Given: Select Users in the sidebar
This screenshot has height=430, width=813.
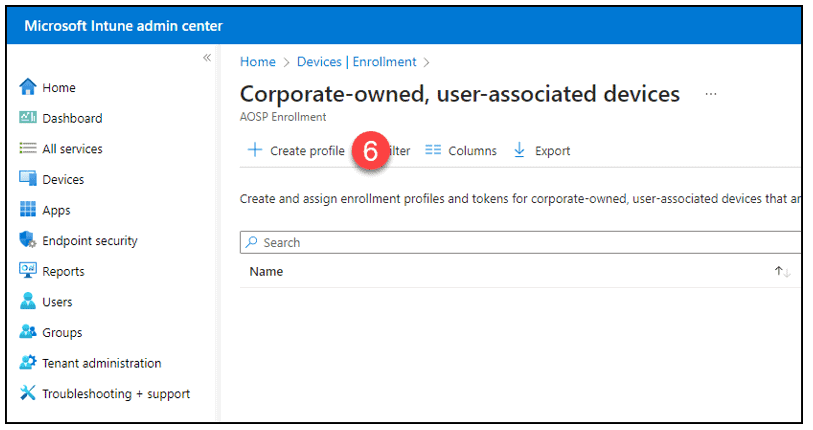Looking at the screenshot, I should point(58,302).
